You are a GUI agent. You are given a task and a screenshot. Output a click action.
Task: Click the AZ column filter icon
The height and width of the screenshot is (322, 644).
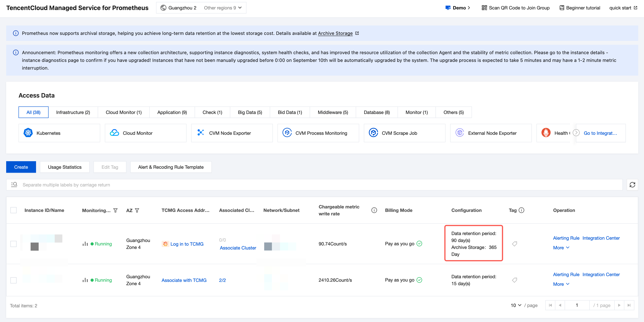[x=137, y=210]
